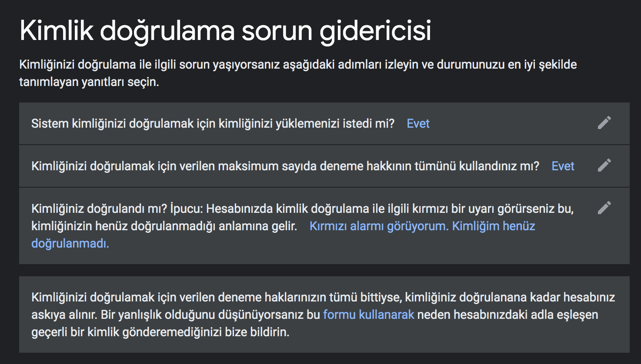
Task: Click pencil icon beside maximum attempts question
Action: click(604, 165)
